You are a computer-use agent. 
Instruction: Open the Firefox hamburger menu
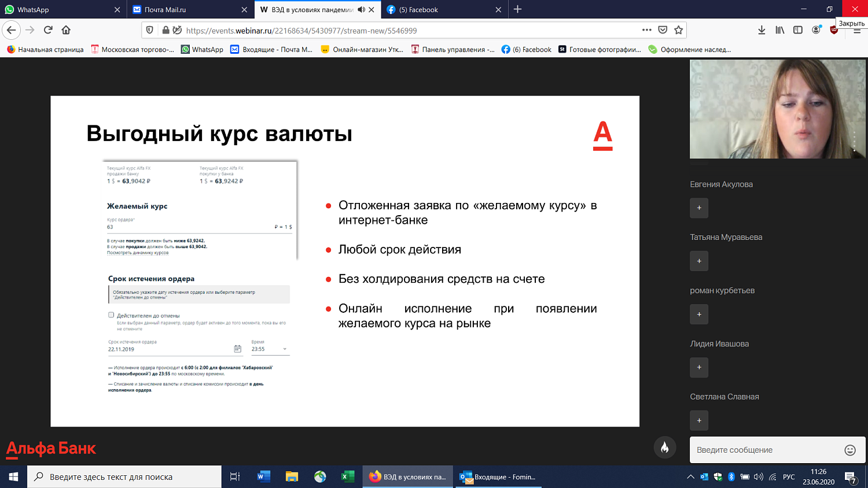point(857,31)
